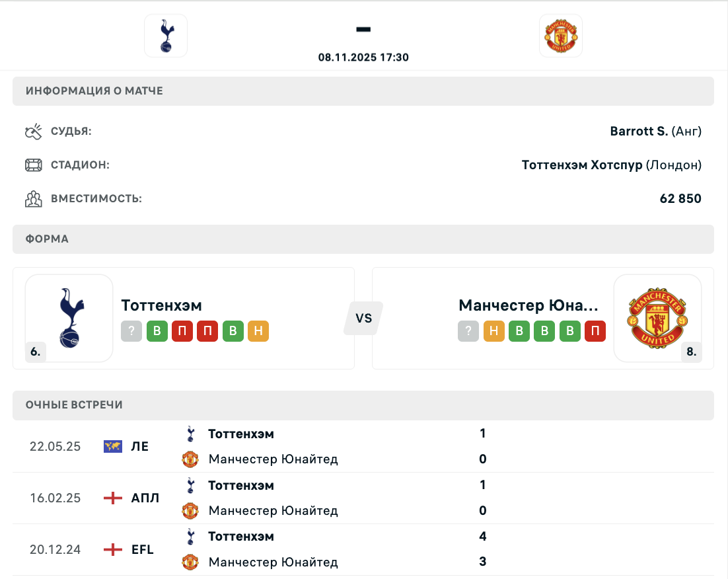The width and height of the screenshot is (728, 579).
Task: Open the 16.02.25 АПЛ head-to-head match
Action: (x=363, y=498)
